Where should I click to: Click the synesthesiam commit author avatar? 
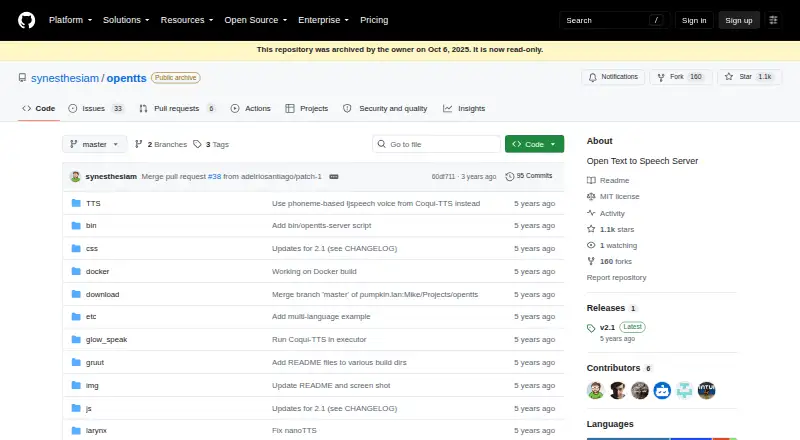tap(76, 177)
